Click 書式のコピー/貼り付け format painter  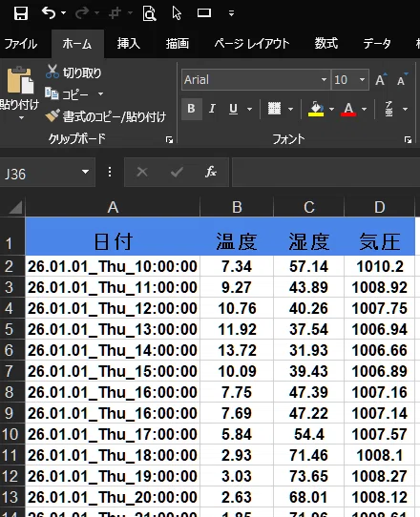tap(106, 116)
